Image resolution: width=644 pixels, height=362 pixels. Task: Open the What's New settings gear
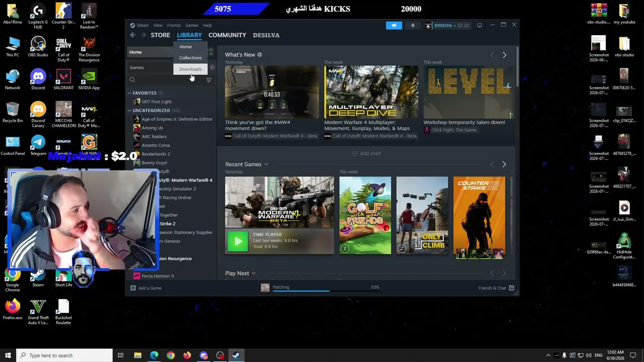coord(260,55)
